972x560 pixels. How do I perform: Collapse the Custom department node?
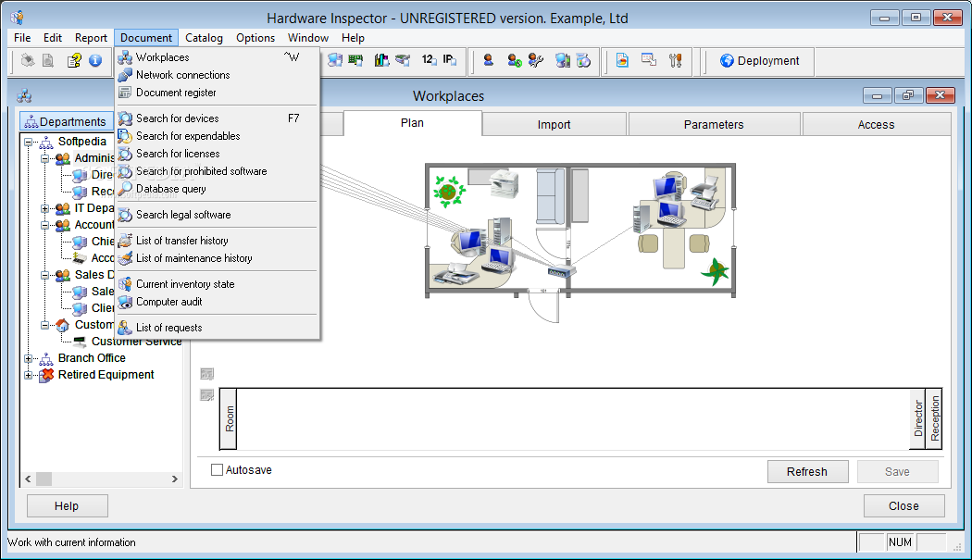pos(45,325)
